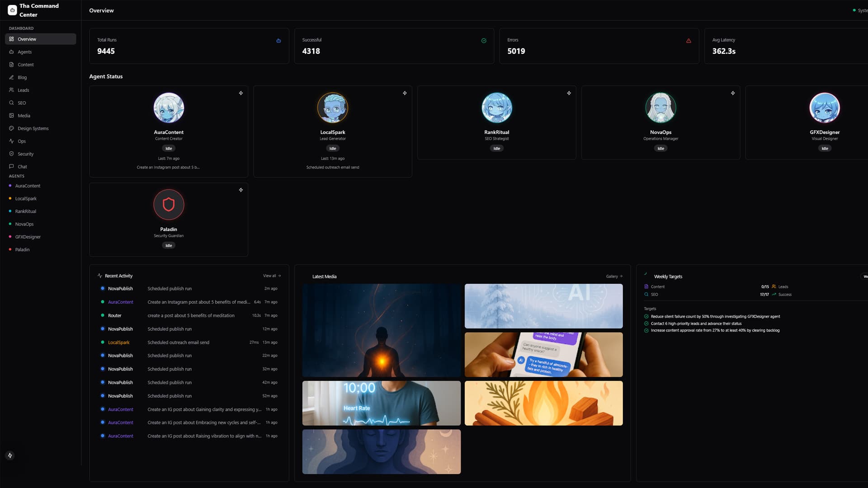This screenshot has height=488, width=868.
Task: Open the Weekly dropdown in Weekly Targets header
Action: tap(864, 276)
